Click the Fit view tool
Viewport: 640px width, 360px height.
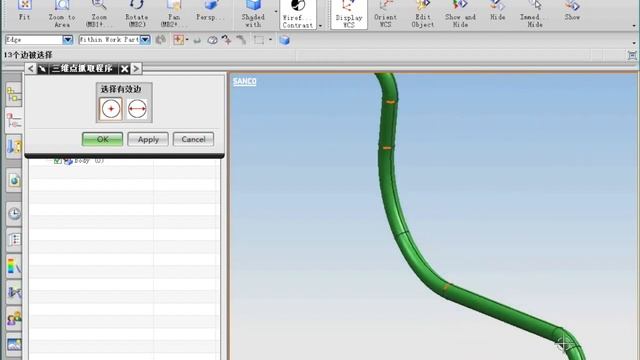click(x=24, y=12)
